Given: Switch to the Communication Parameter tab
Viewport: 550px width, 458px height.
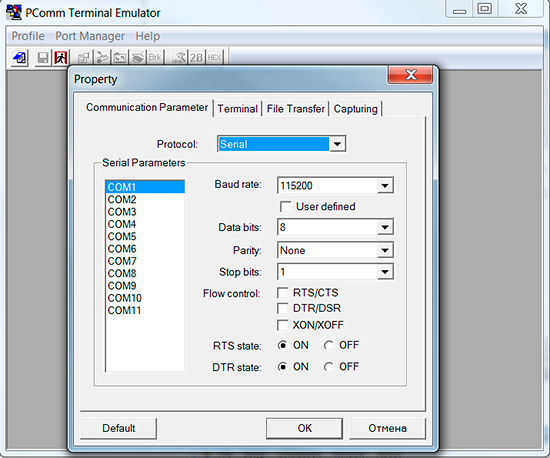Looking at the screenshot, I should tap(147, 107).
